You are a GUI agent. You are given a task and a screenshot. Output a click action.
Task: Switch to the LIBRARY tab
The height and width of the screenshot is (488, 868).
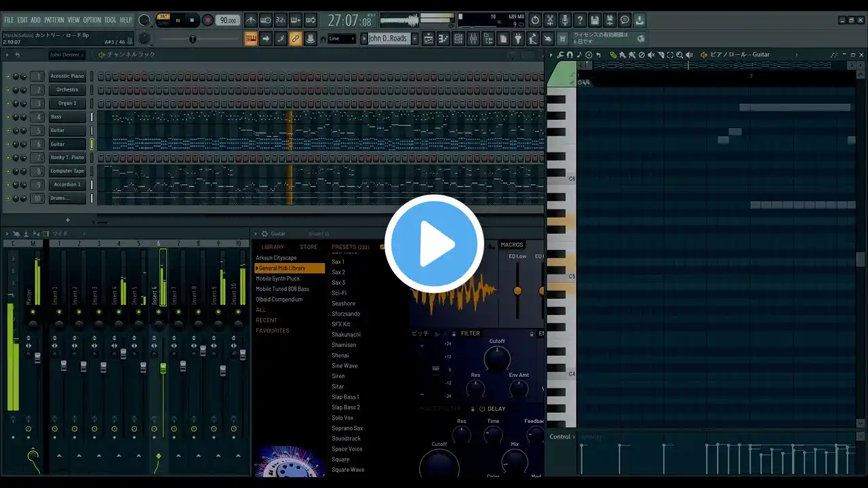coord(273,247)
